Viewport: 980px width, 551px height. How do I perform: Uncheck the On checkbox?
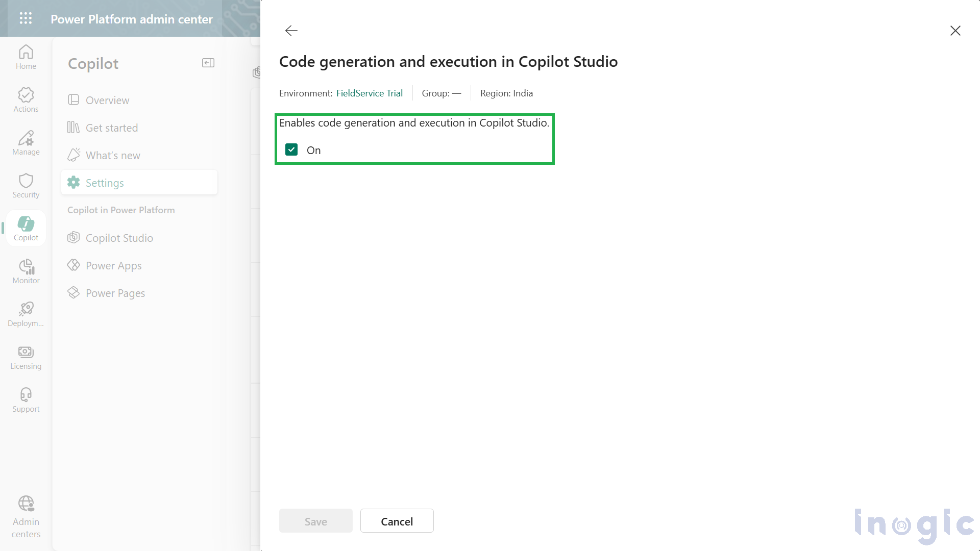pyautogui.click(x=291, y=149)
